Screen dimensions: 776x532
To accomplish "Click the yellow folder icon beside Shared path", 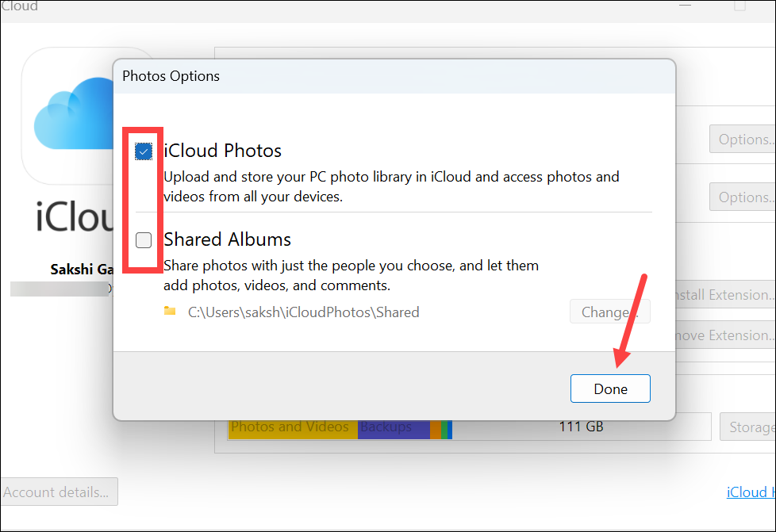I will 170,311.
